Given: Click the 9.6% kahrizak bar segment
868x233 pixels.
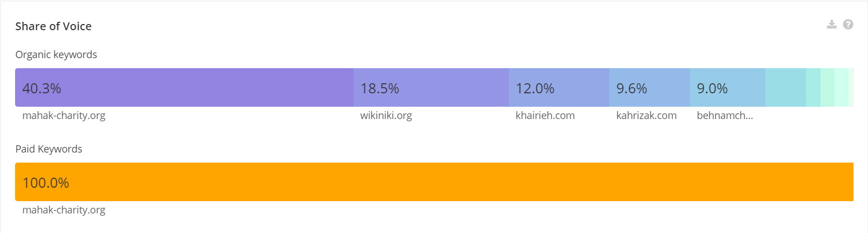Looking at the screenshot, I should 649,87.
